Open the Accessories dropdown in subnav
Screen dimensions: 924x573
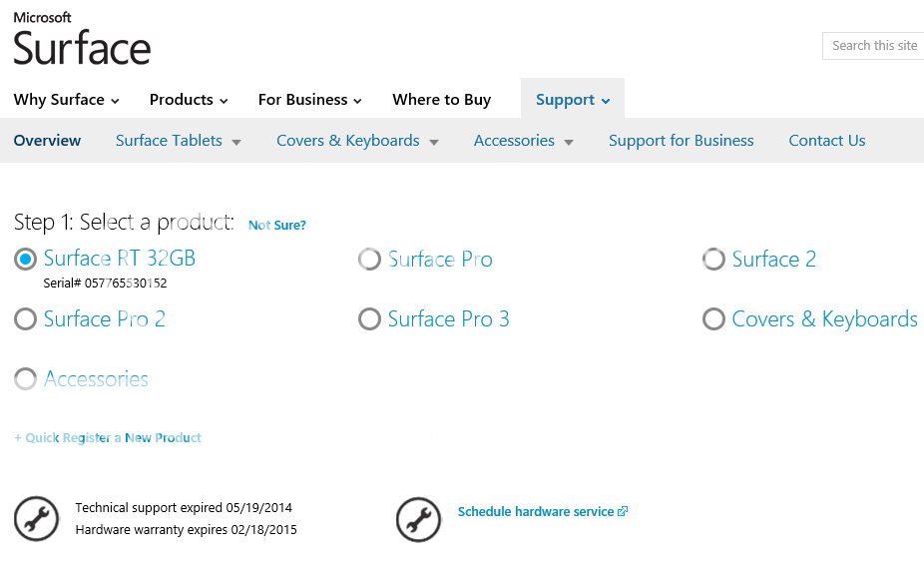point(523,141)
